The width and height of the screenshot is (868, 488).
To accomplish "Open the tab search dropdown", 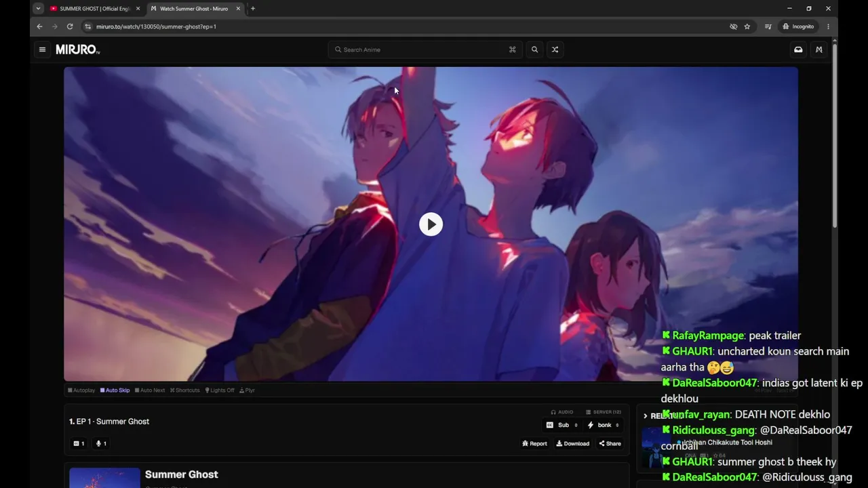I will pos(38,9).
